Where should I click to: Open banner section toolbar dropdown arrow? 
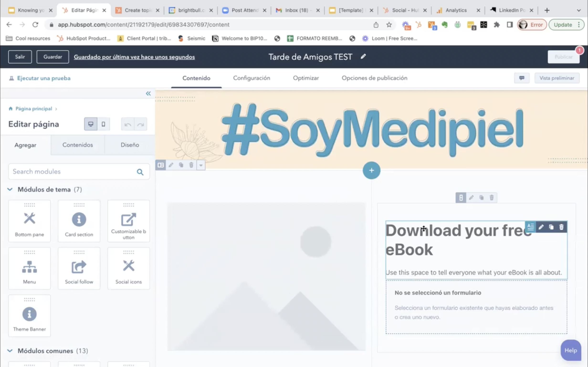[201, 165]
